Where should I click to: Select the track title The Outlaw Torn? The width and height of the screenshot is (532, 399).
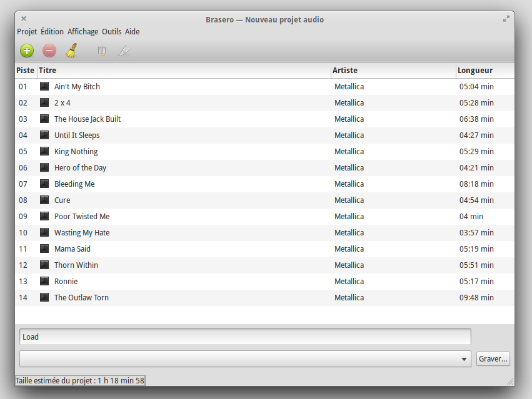tap(81, 298)
